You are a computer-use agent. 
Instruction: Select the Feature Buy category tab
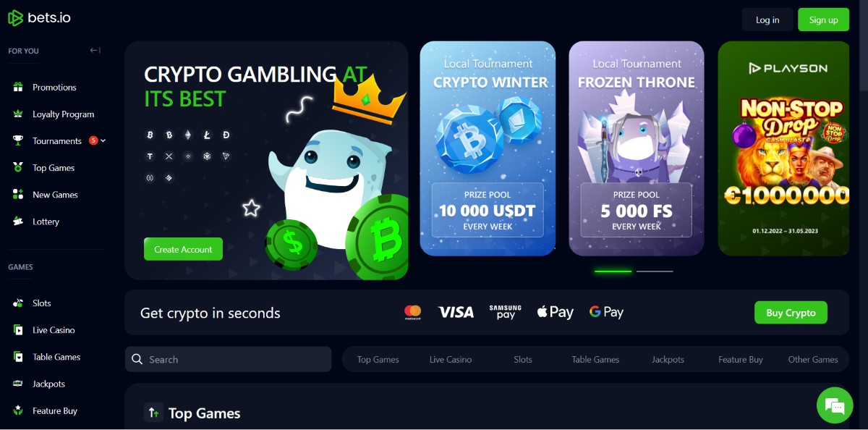point(741,359)
